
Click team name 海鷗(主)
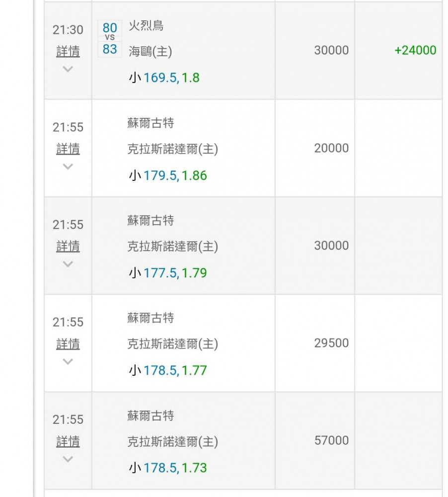click(150, 51)
